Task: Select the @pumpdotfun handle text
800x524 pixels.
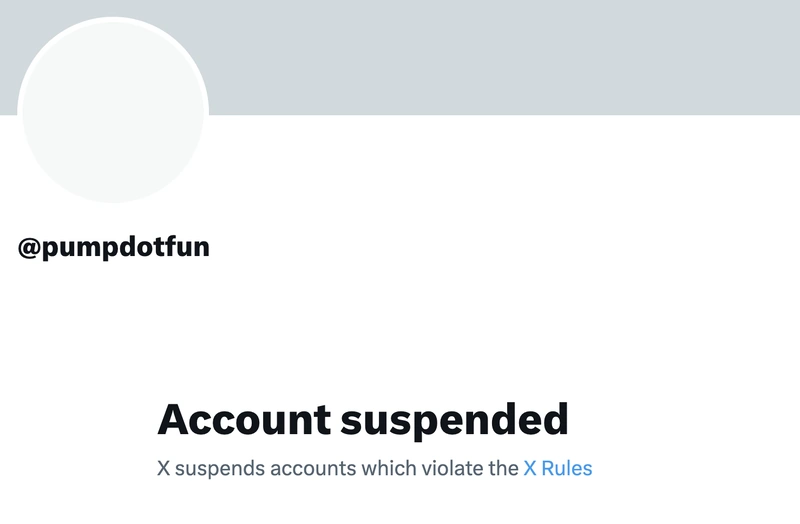Action: click(114, 247)
